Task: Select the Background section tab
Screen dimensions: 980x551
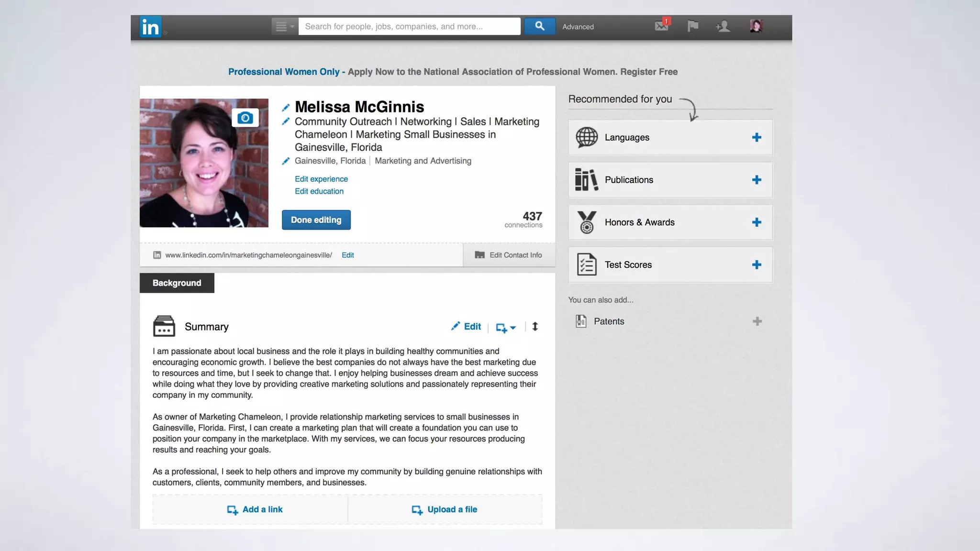Action: pos(177,283)
